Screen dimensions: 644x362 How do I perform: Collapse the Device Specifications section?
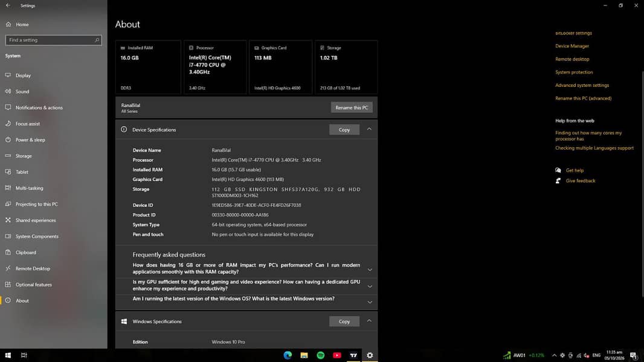point(369,129)
